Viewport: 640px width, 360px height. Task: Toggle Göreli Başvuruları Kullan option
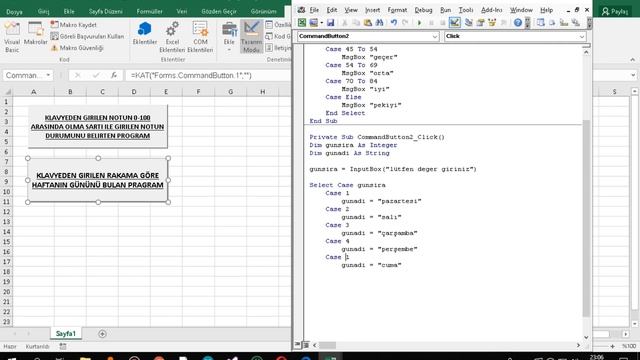(87, 36)
